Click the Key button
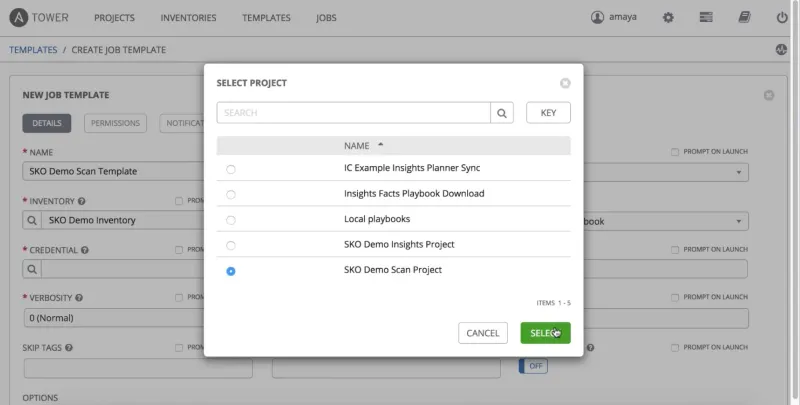 [x=548, y=113]
